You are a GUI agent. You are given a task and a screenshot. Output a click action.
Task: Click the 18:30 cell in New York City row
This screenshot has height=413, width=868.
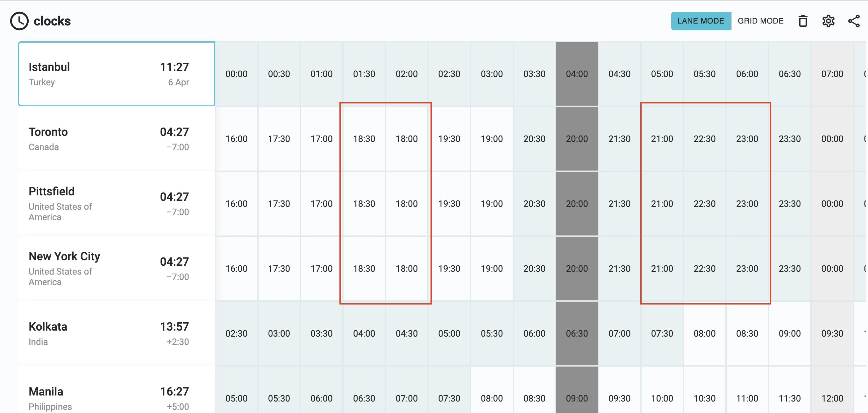tap(364, 268)
